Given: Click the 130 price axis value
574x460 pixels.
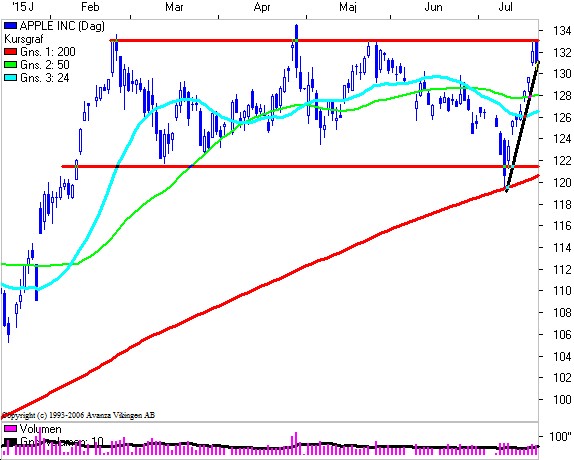Looking at the screenshot, I should [562, 74].
